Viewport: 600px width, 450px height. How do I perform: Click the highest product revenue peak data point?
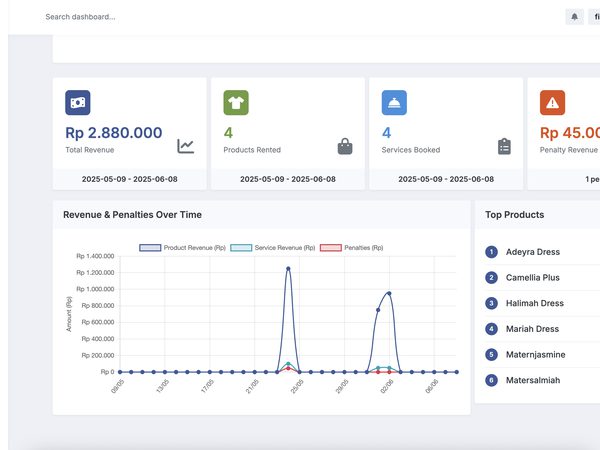coord(288,269)
